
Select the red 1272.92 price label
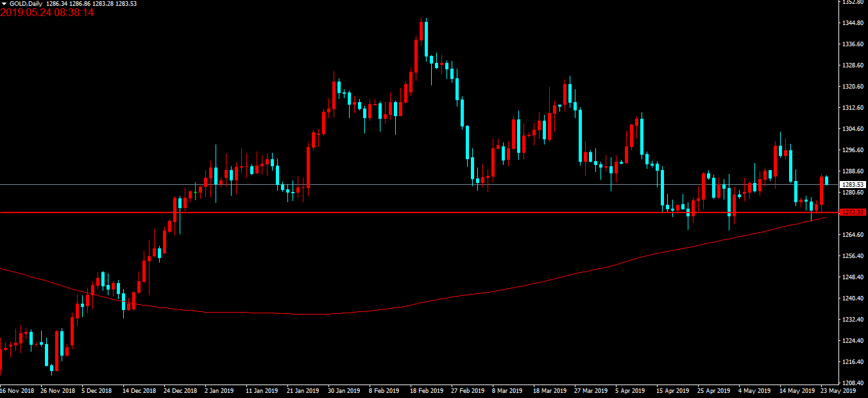[x=853, y=212]
